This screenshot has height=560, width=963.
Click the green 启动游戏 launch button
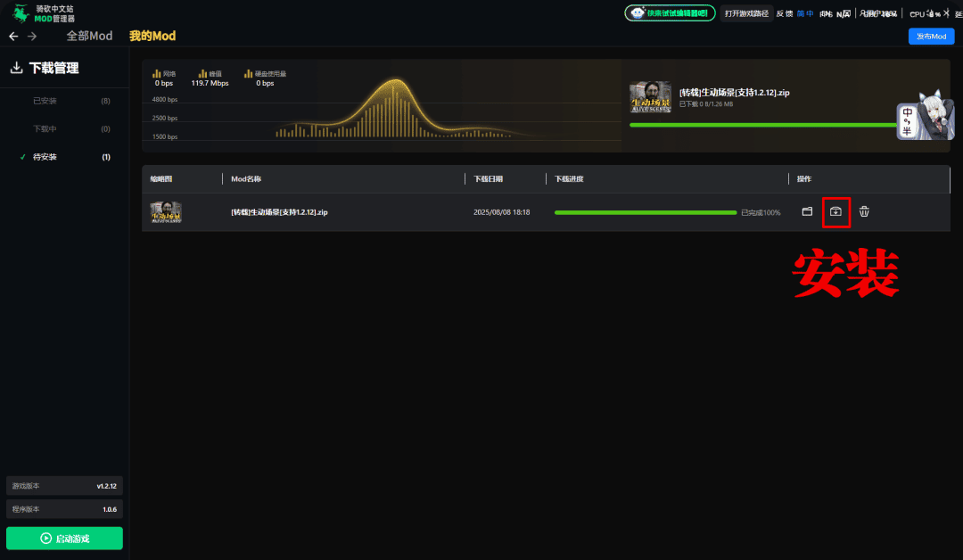tap(64, 539)
